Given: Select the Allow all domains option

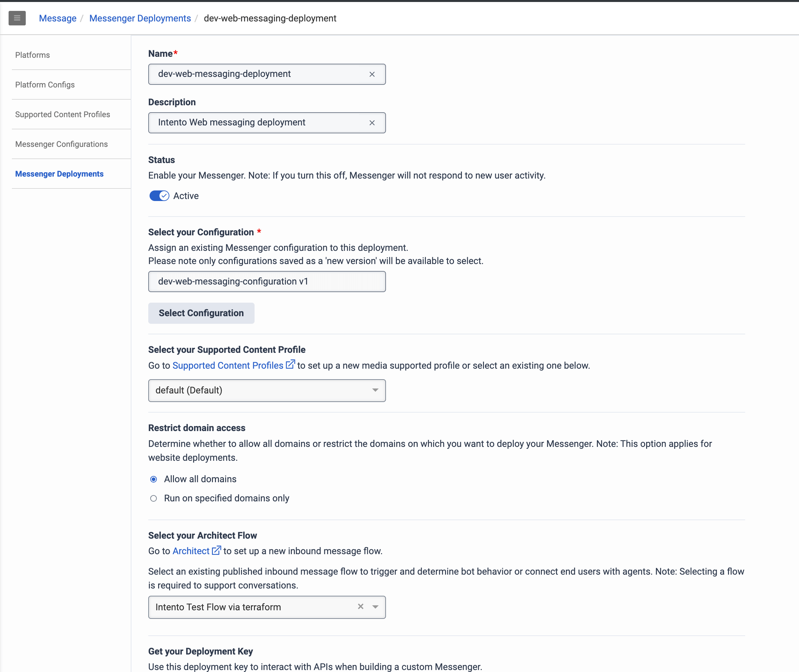Looking at the screenshot, I should click(x=154, y=479).
